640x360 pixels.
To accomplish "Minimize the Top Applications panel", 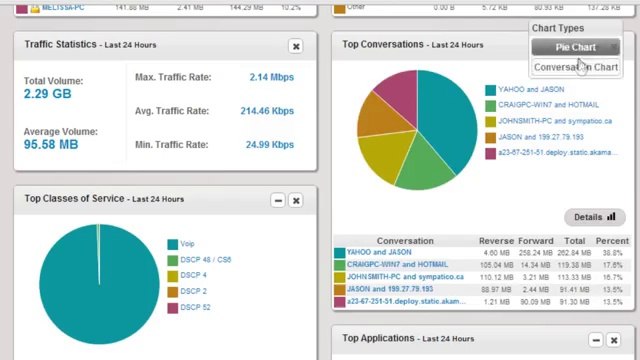I will tap(596, 340).
